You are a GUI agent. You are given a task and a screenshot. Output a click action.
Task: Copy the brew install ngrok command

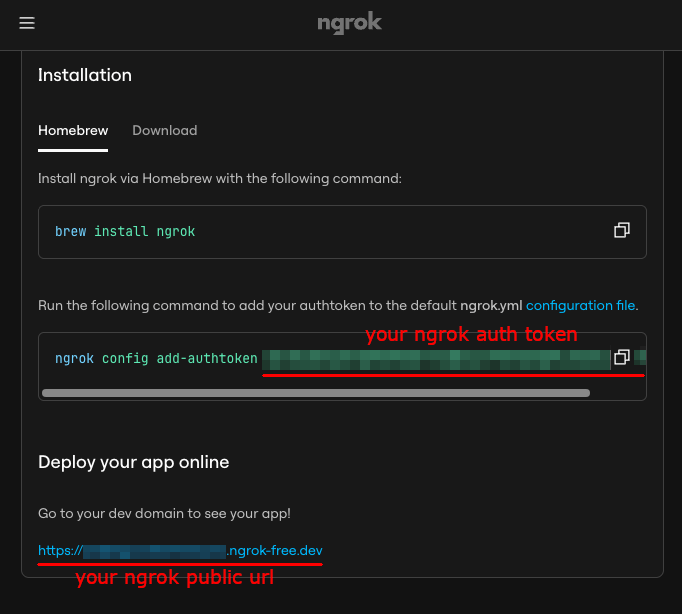pyautogui.click(x=622, y=230)
